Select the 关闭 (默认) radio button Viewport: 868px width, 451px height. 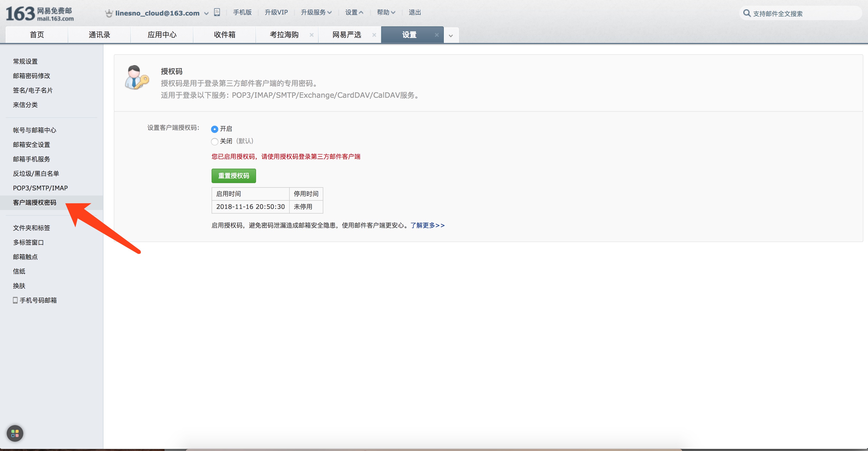[215, 141]
